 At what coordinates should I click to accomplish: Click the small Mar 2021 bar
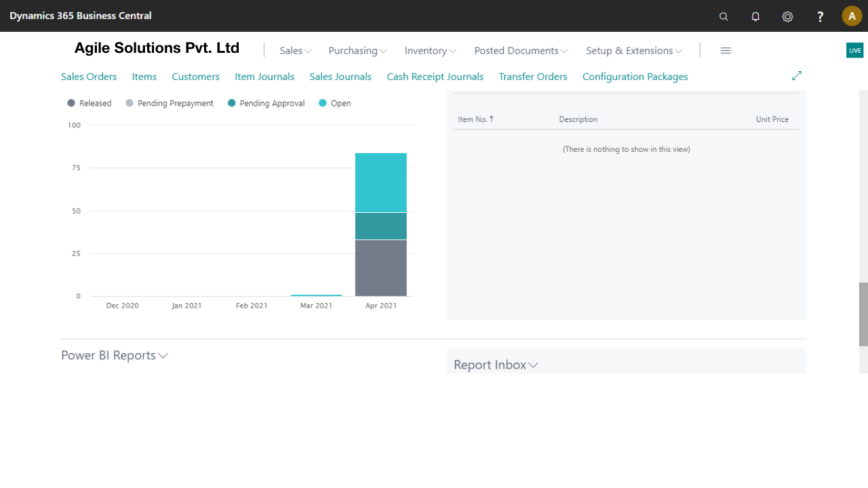click(317, 296)
